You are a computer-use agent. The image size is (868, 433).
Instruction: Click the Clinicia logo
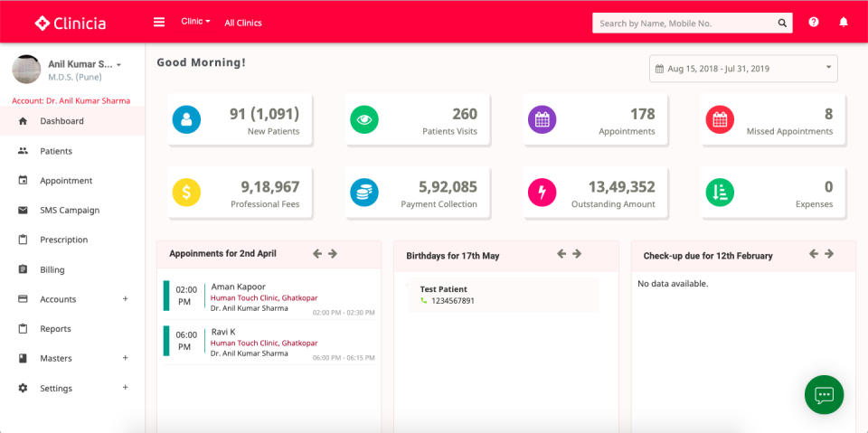[x=70, y=23]
